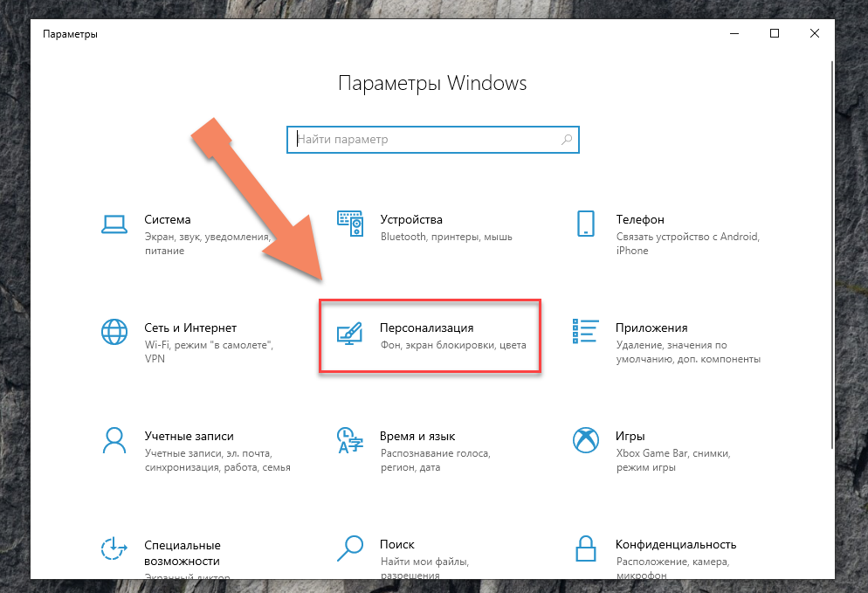The height and width of the screenshot is (593, 868).
Task: Click 'Xbox Game Bar, снимки' description
Action: (x=673, y=460)
